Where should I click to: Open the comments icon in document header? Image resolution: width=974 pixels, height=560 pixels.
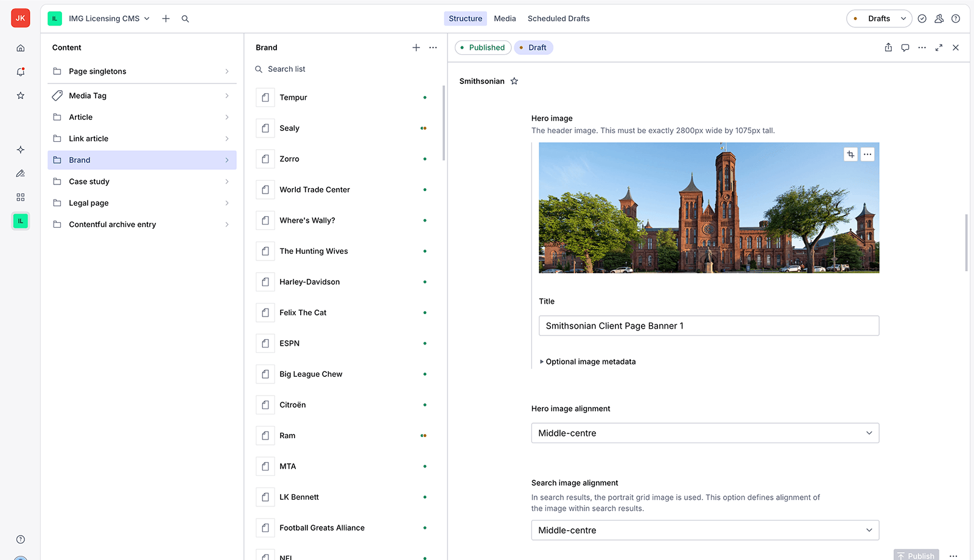905,47
